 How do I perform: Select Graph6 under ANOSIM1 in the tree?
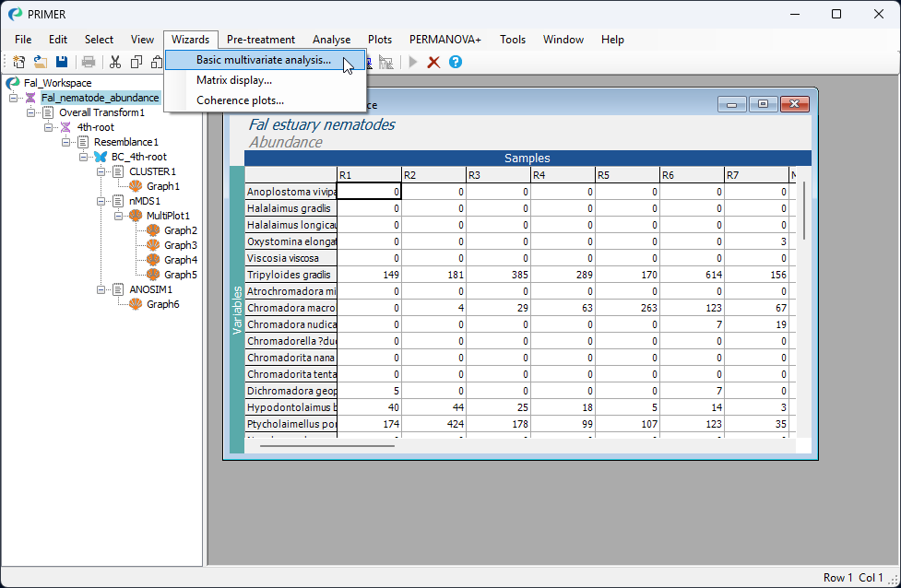162,302
